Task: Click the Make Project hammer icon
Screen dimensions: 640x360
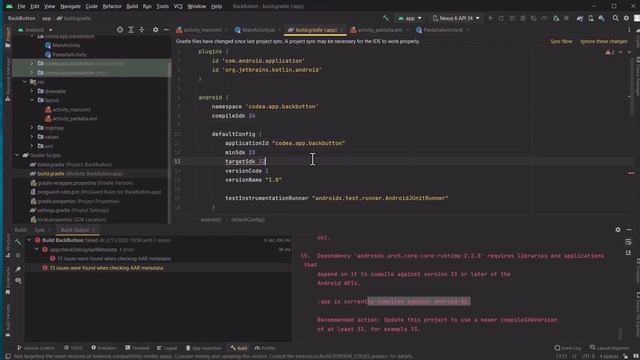Action: pyautogui.click(x=386, y=18)
